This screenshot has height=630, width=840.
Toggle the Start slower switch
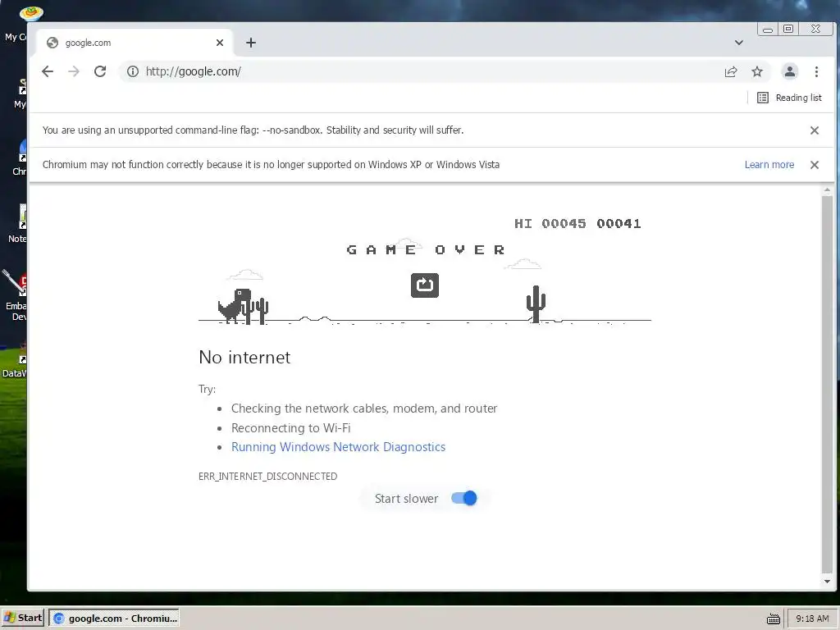464,498
